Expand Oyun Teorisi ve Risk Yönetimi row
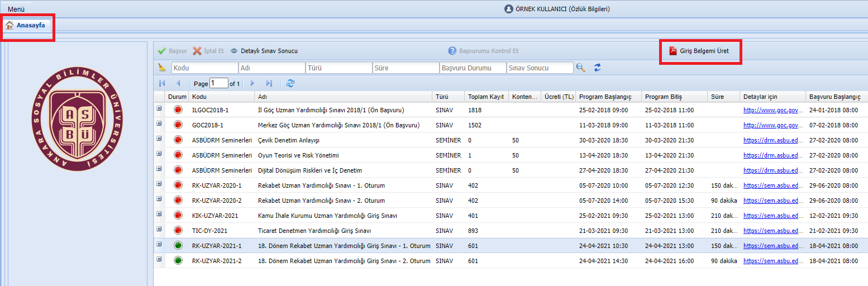Screen dimensions: 868x286 [159, 154]
